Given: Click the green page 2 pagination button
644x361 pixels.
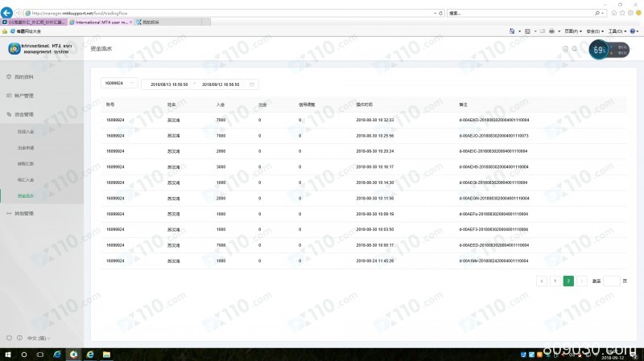Looking at the screenshot, I should [x=568, y=281].
